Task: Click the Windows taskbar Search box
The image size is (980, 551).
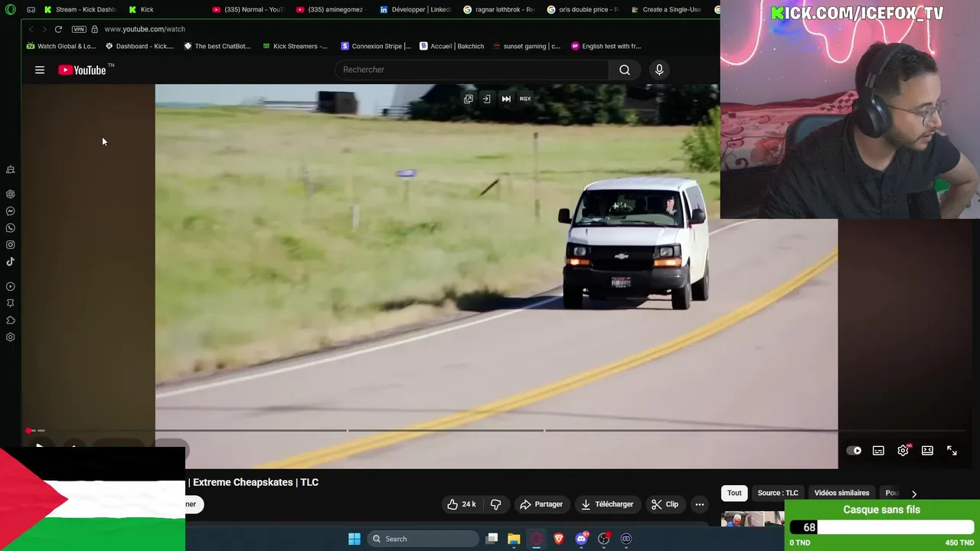Action: click(x=423, y=539)
